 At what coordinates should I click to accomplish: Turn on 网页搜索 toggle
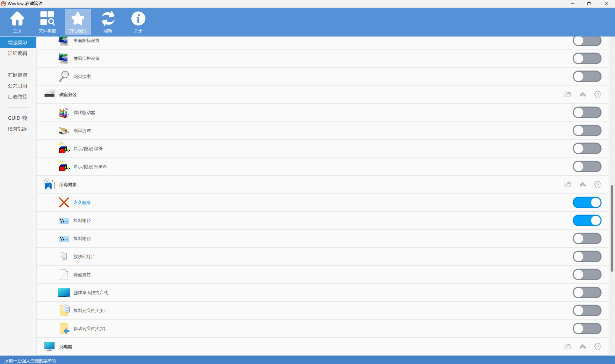pos(587,77)
